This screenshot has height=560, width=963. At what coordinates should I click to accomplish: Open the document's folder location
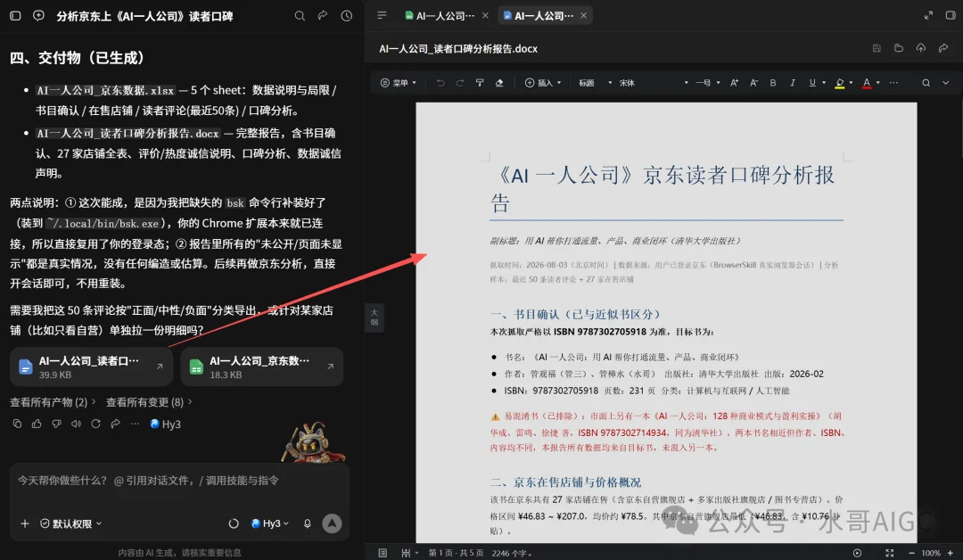pyautogui.click(x=899, y=48)
